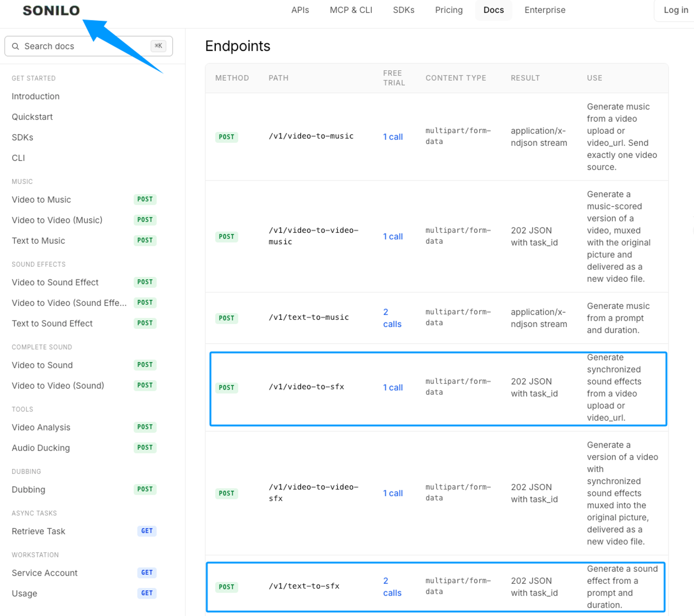Screen dimensions: 694x616
Task: Click POST badge in /v1/video-to-sfx row
Action: click(x=226, y=388)
